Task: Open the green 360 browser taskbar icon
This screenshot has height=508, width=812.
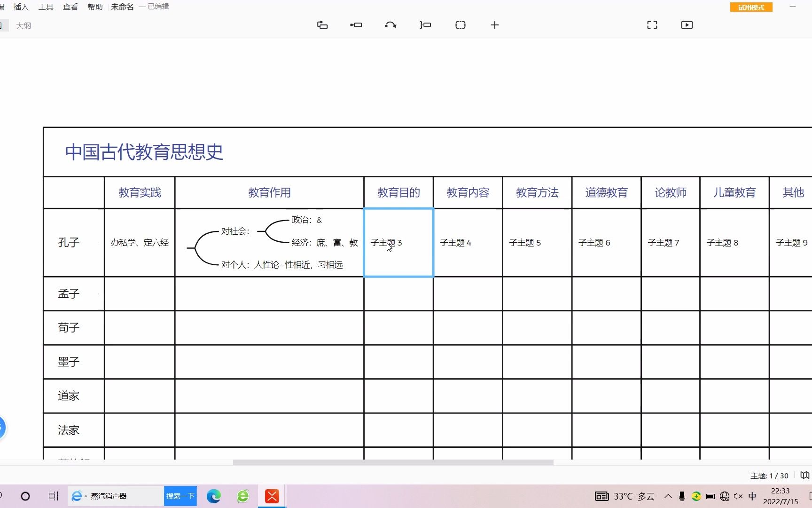Action: (x=243, y=496)
